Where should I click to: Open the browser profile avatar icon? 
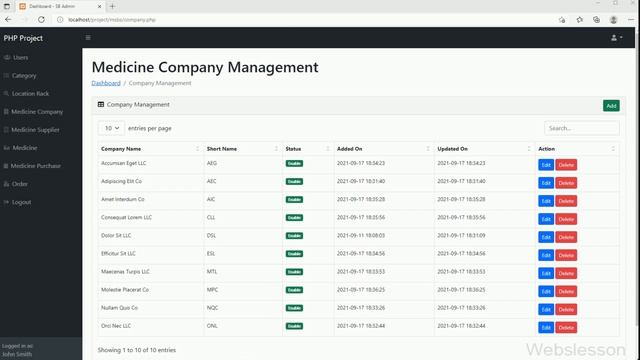pos(613,19)
